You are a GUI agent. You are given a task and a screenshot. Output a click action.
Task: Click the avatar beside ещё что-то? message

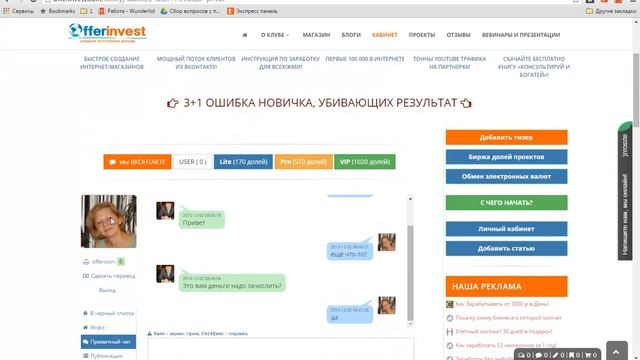[x=387, y=242]
